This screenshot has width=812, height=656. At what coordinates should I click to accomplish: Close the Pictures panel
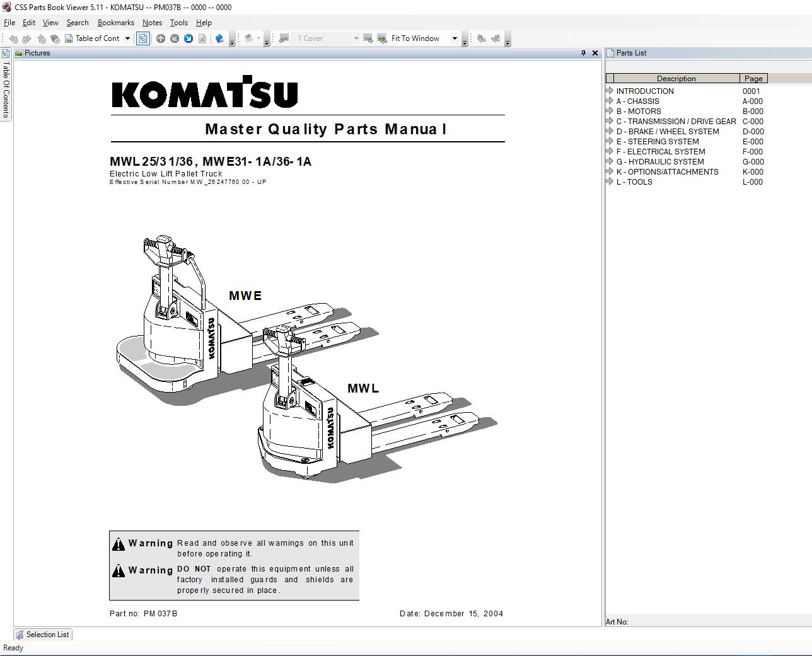tap(594, 53)
